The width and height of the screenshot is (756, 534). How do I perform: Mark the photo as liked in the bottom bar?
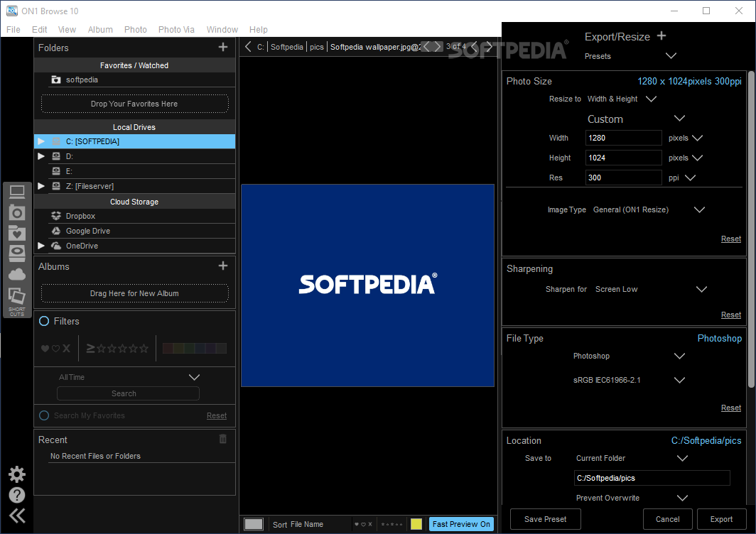pos(357,524)
